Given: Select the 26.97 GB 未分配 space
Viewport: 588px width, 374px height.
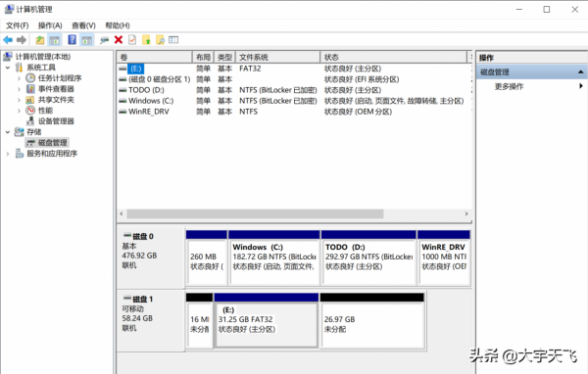Looking at the screenshot, I should [x=372, y=321].
